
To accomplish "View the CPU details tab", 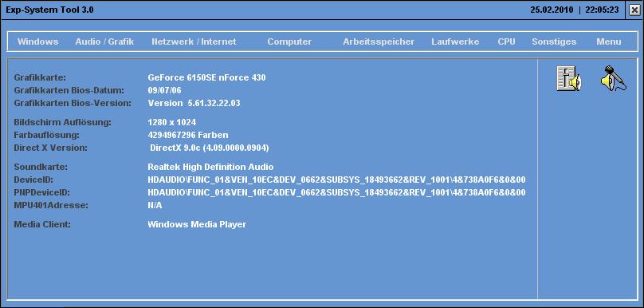I will point(506,41).
